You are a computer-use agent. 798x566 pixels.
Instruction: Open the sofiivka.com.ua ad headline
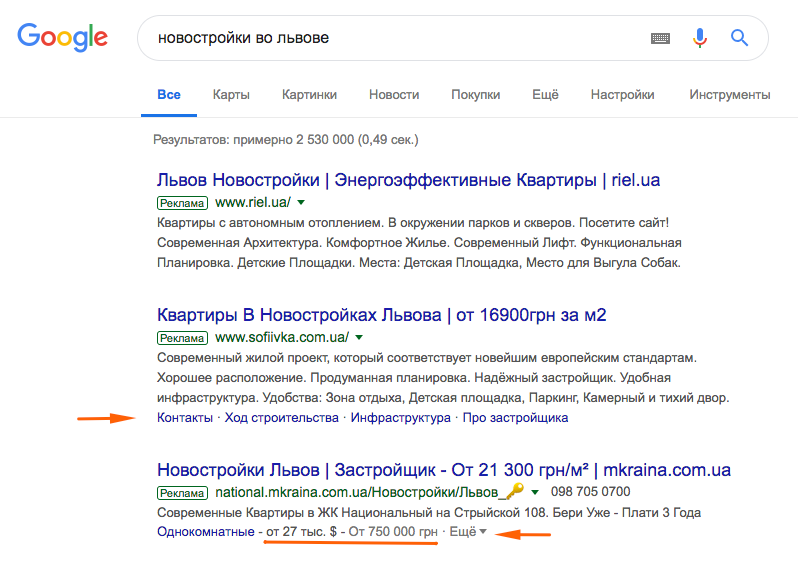pos(382,315)
